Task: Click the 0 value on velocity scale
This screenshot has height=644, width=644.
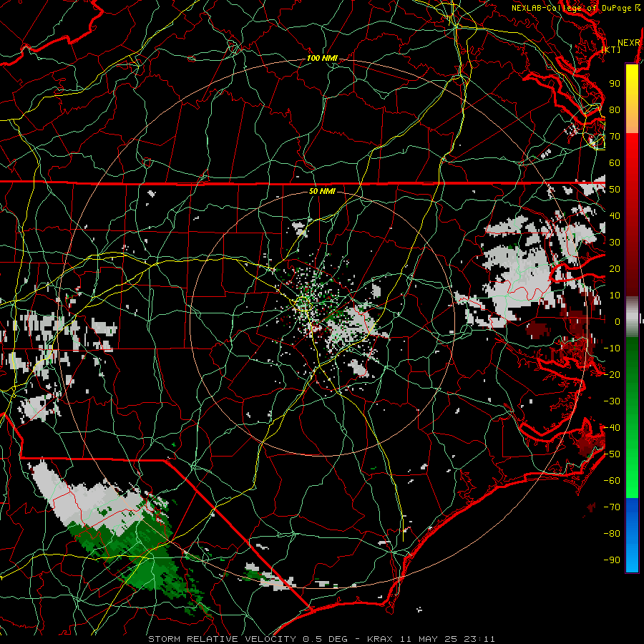Action: [618, 322]
